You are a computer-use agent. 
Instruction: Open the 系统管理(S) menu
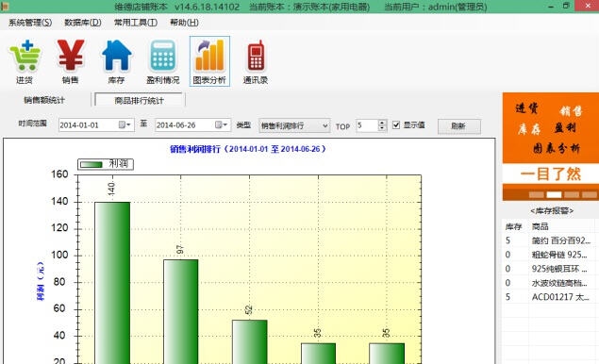click(x=30, y=23)
